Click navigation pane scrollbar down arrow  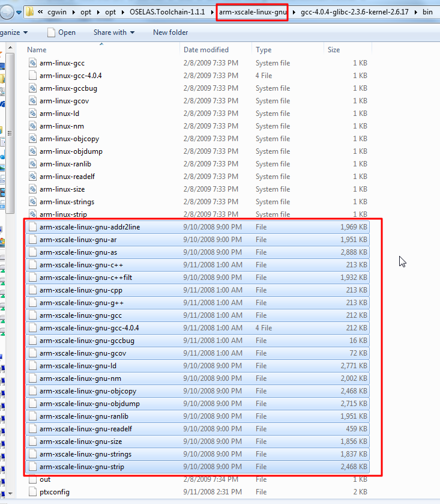pyautogui.click(x=10, y=493)
